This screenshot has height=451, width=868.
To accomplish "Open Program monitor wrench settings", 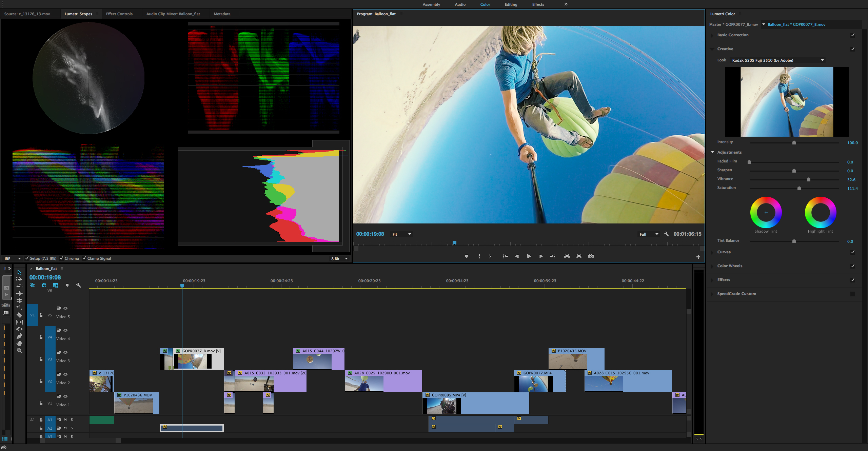I will pos(666,234).
